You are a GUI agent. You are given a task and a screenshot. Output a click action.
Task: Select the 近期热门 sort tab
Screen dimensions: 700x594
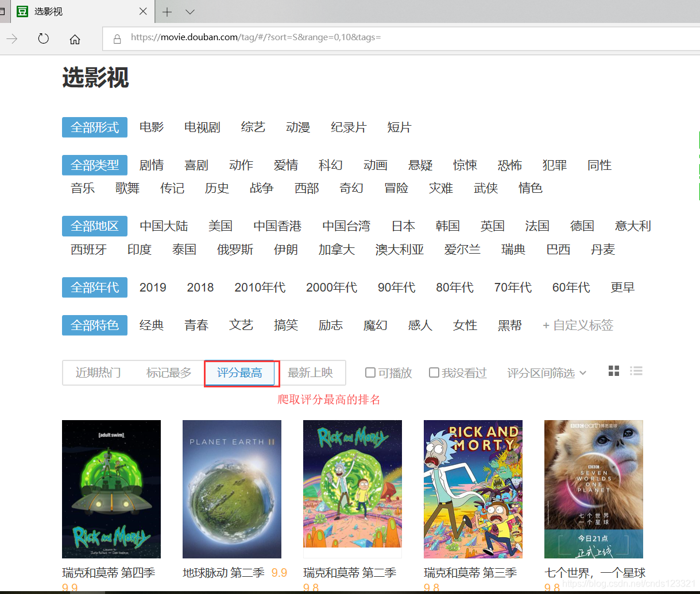(98, 373)
